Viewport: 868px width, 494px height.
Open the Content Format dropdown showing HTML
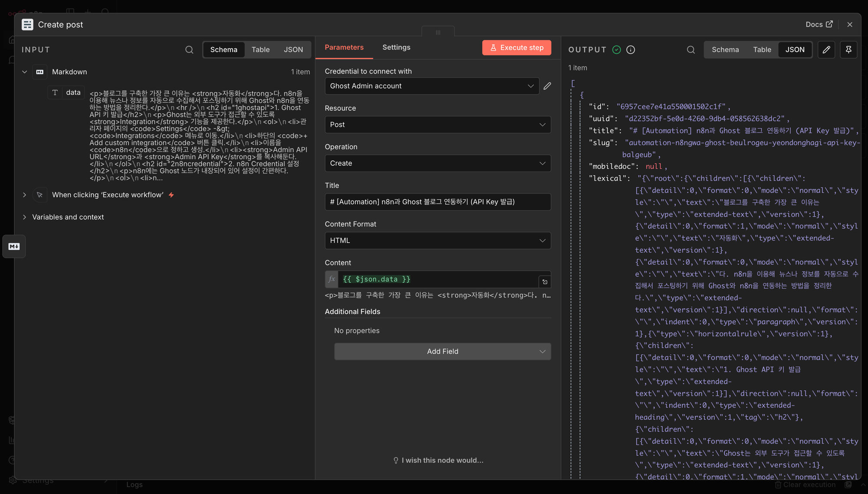(x=437, y=240)
